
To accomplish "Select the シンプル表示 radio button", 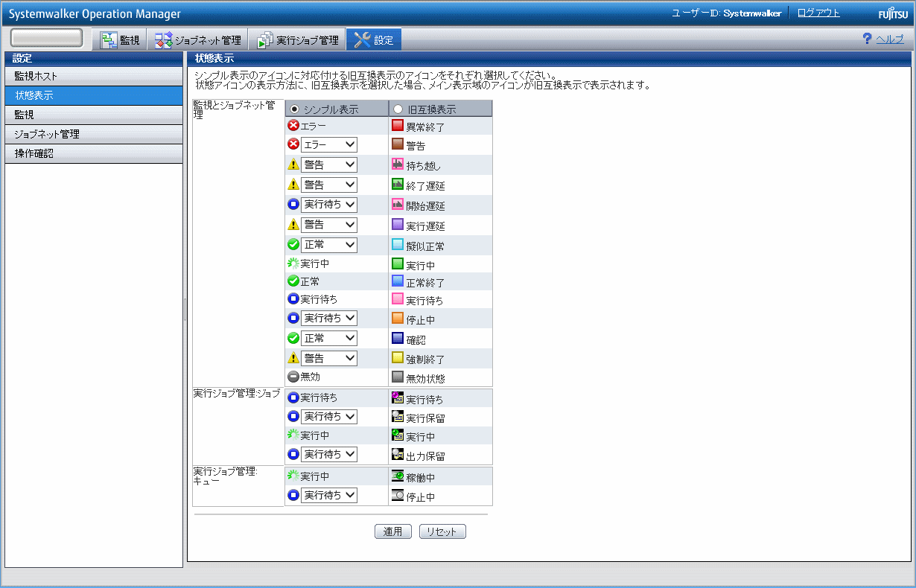I will pyautogui.click(x=294, y=109).
